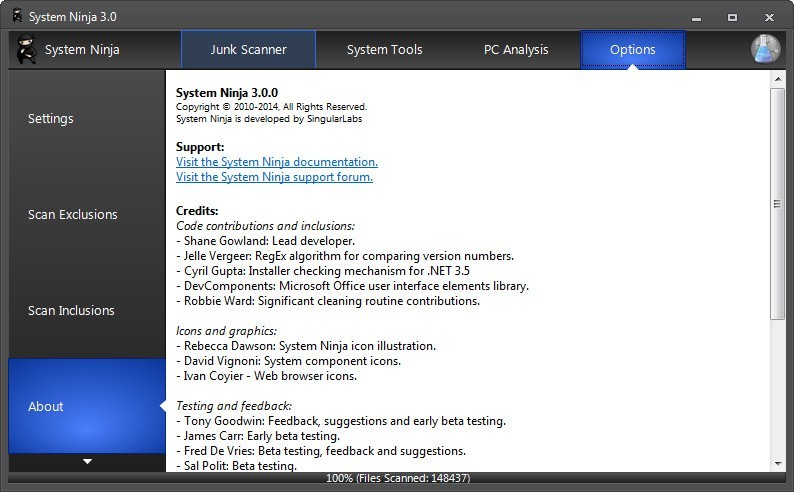Click the scrollbar up arrow

778,79
